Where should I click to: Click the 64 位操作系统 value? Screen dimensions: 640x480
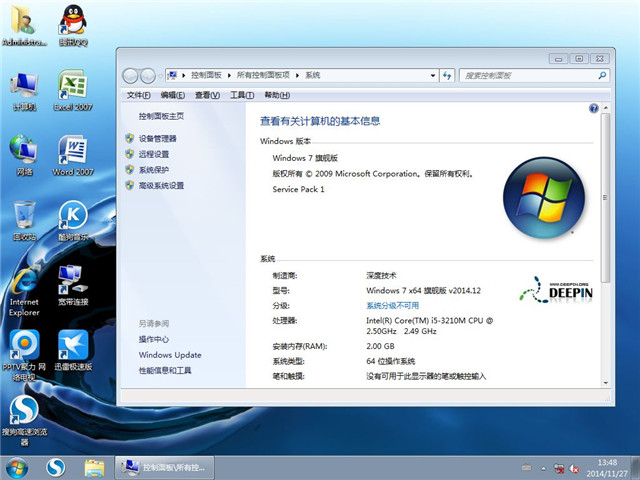click(x=391, y=361)
